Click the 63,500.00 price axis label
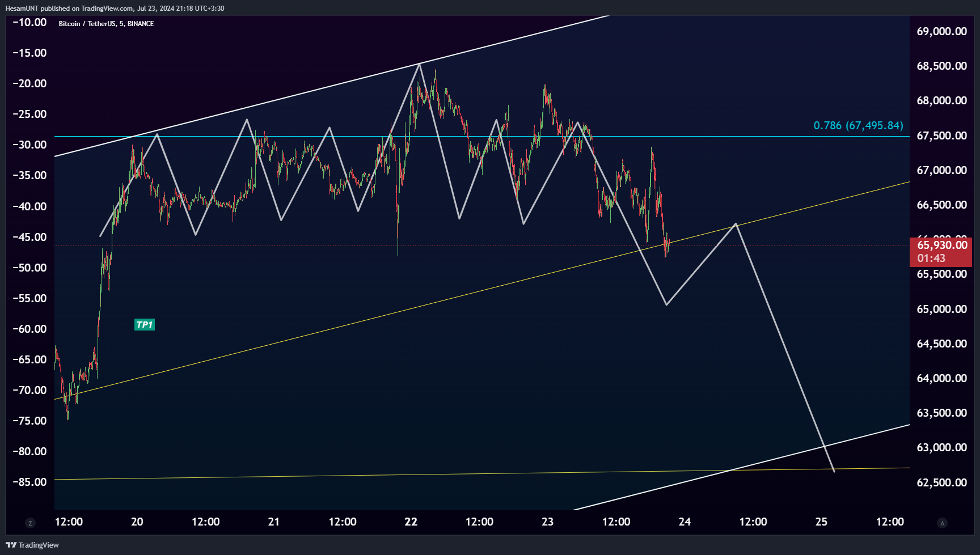The height and width of the screenshot is (555, 980). coord(941,413)
